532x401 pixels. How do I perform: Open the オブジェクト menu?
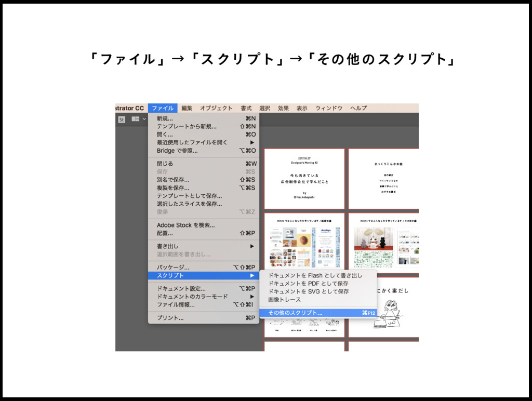[x=216, y=108]
